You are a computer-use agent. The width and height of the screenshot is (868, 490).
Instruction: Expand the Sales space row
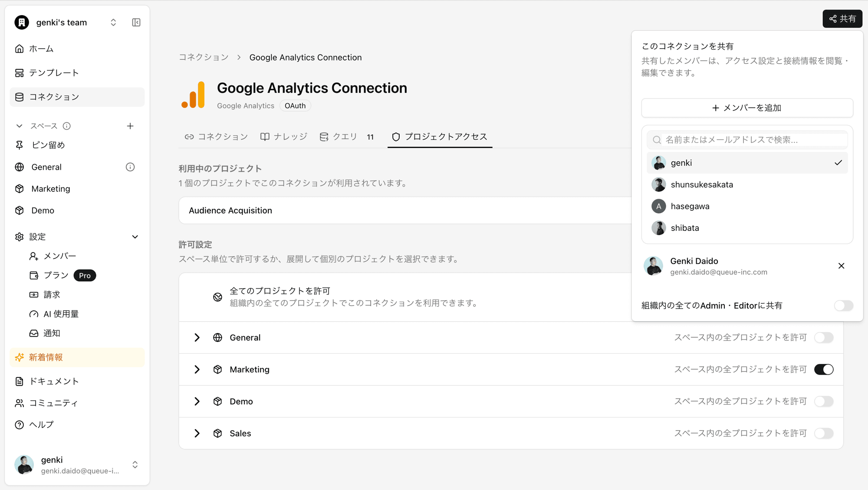click(x=197, y=433)
